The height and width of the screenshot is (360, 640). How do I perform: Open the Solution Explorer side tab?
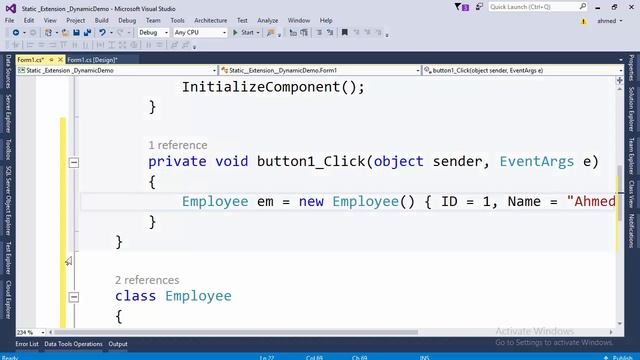coord(631,109)
